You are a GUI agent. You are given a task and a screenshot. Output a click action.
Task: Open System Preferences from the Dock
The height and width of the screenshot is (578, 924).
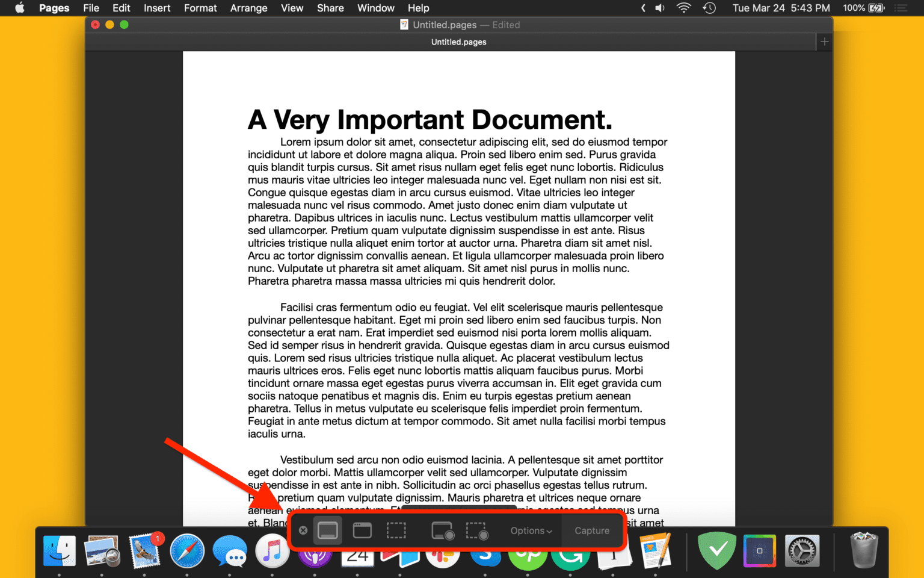tap(802, 551)
